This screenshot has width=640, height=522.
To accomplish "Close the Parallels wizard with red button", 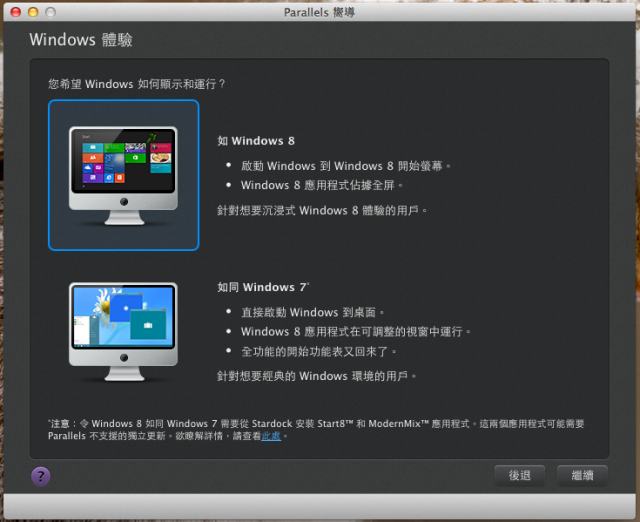I will pyautogui.click(x=16, y=12).
